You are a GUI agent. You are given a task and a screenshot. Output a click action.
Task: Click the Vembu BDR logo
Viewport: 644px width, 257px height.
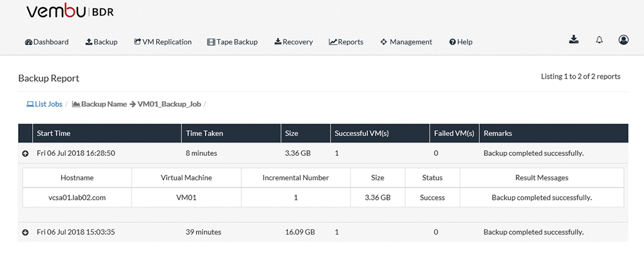coord(70,12)
